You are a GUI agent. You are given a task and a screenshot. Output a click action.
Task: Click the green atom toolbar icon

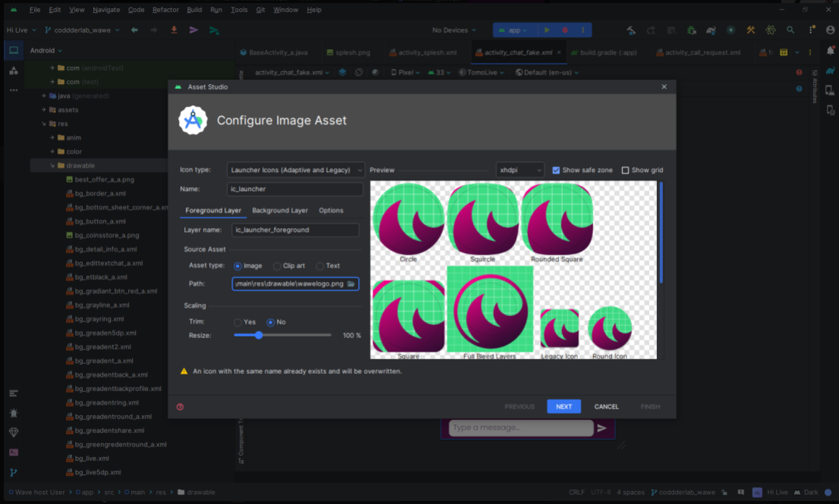pyautogui.click(x=771, y=30)
